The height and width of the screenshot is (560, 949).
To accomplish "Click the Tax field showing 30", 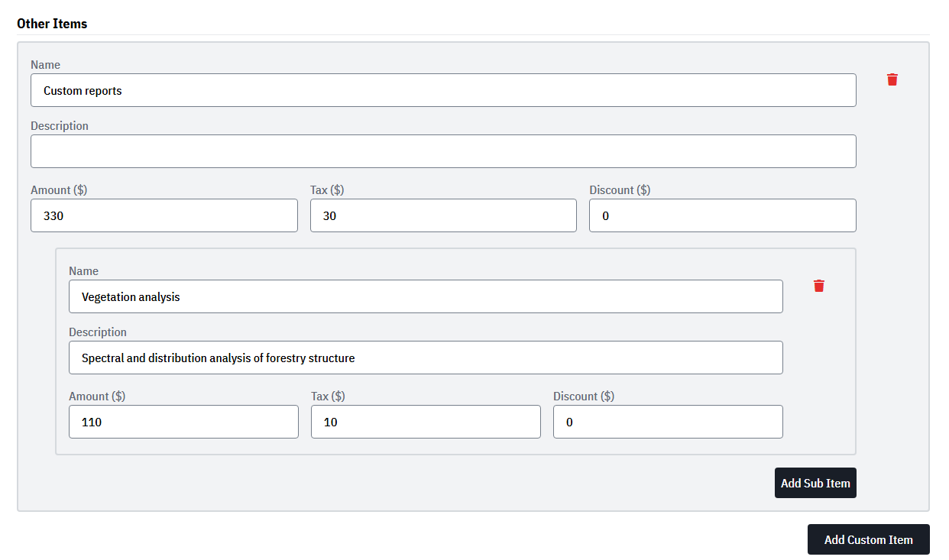I will coord(443,215).
